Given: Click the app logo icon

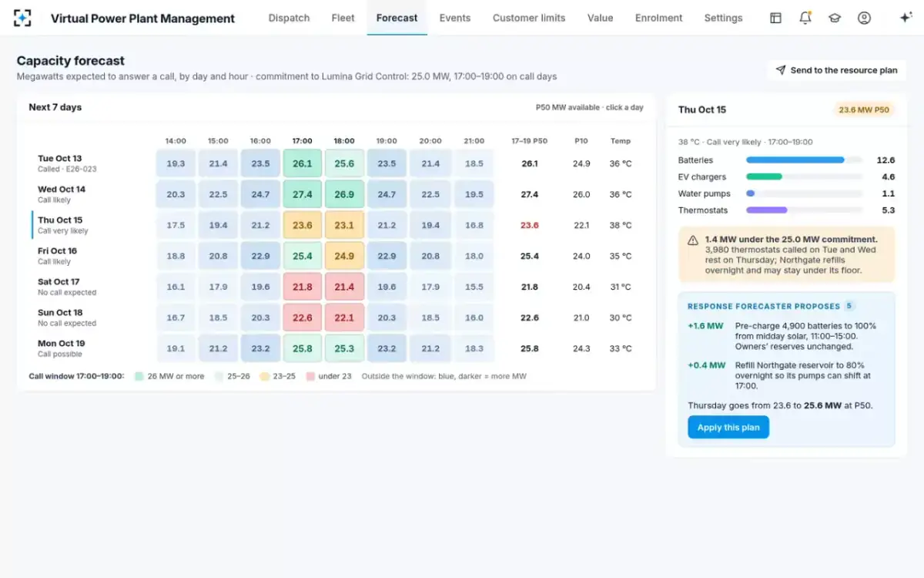Looking at the screenshot, I should click(23, 18).
